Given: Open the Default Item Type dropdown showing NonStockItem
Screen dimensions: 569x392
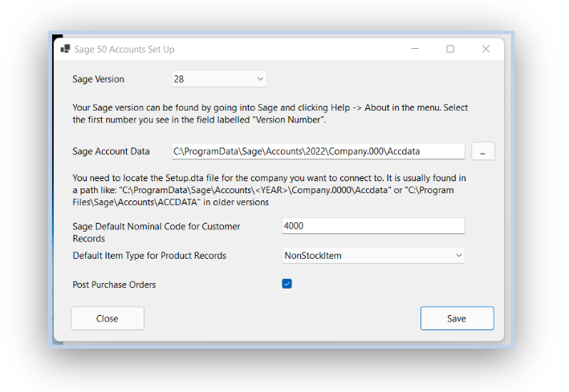Looking at the screenshot, I should tap(373, 256).
